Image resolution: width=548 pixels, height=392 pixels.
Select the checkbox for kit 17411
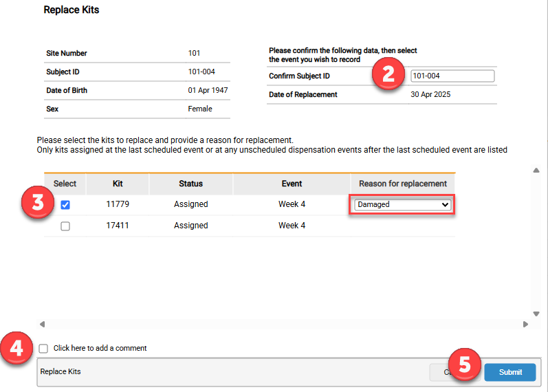[65, 226]
